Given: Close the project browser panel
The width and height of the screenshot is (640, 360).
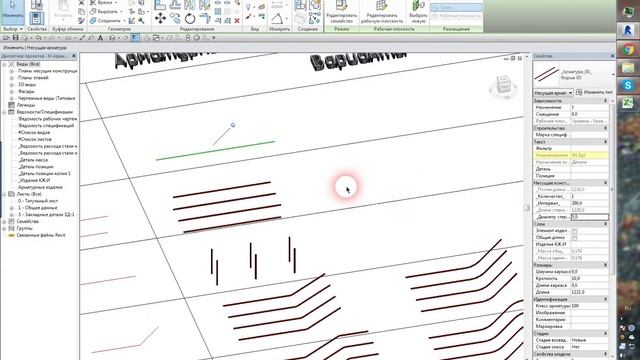Looking at the screenshot, I should (74, 56).
